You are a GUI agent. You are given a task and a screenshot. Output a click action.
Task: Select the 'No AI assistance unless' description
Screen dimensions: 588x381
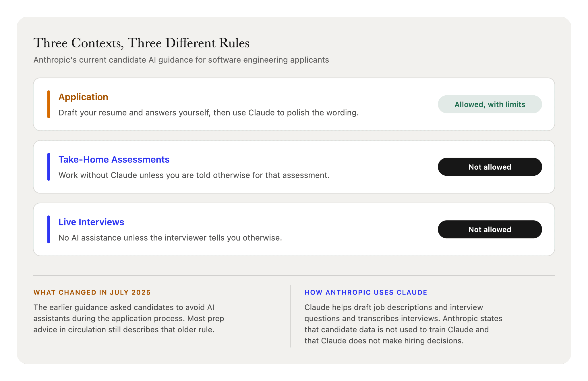[x=170, y=238]
